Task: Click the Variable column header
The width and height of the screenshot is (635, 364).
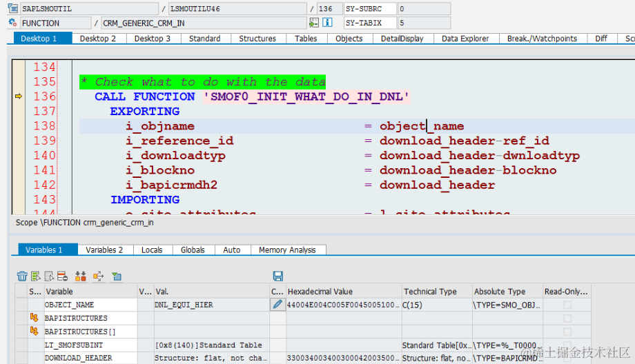Action: pyautogui.click(x=90, y=292)
